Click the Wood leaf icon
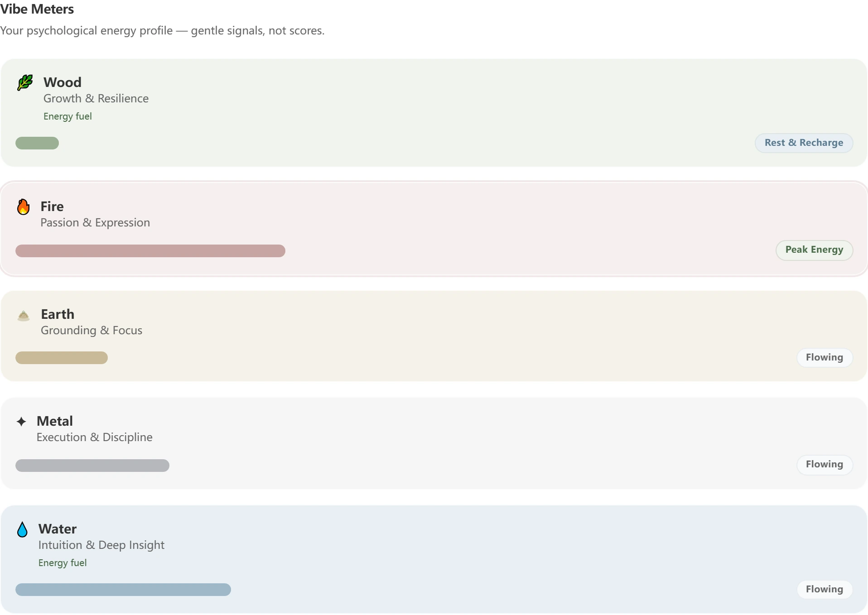 [25, 82]
